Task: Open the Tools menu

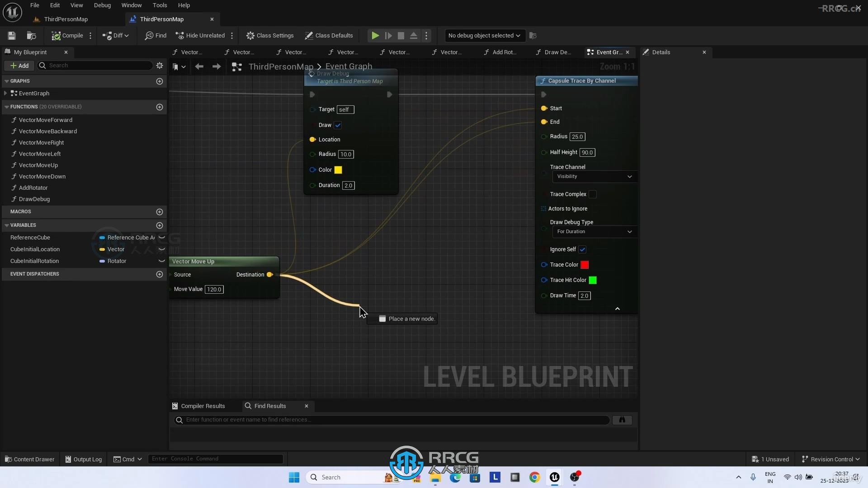Action: (x=160, y=5)
